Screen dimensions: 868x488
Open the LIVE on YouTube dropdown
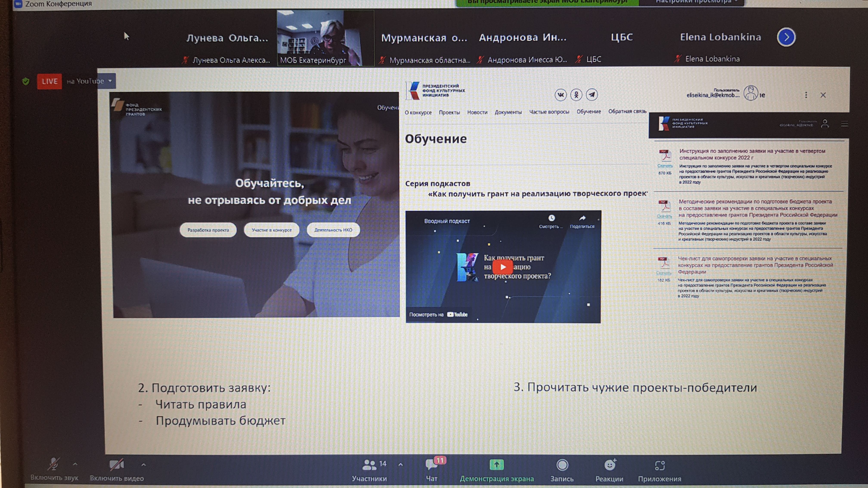(x=110, y=81)
